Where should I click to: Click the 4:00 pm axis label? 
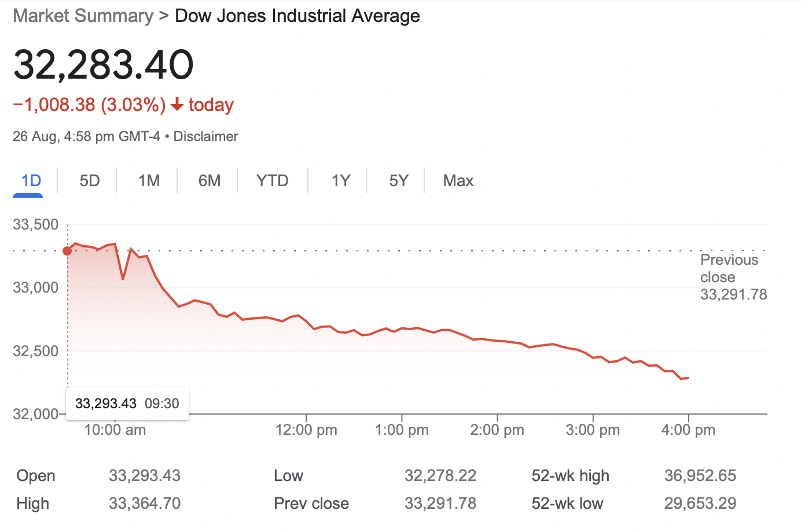[688, 430]
